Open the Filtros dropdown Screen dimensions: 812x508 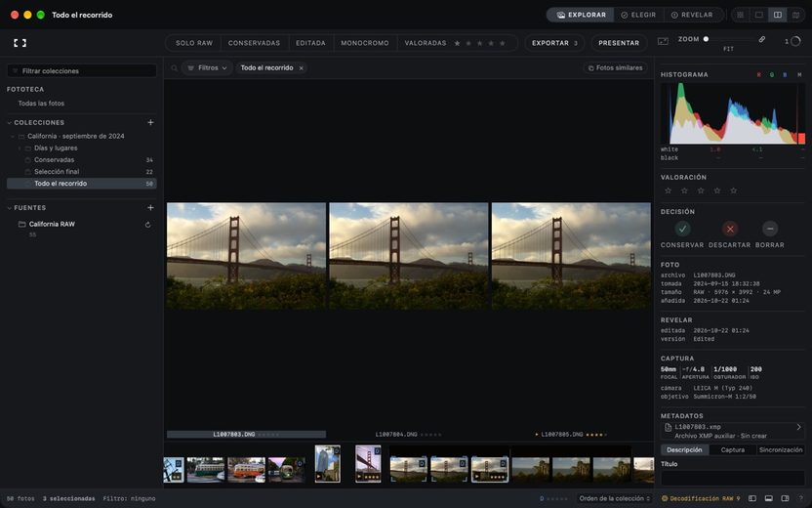point(207,68)
